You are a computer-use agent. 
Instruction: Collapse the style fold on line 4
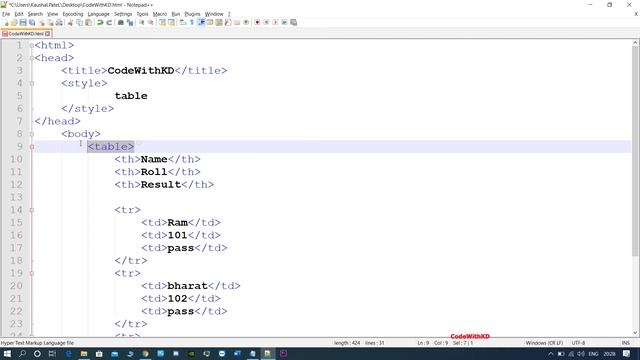point(32,83)
